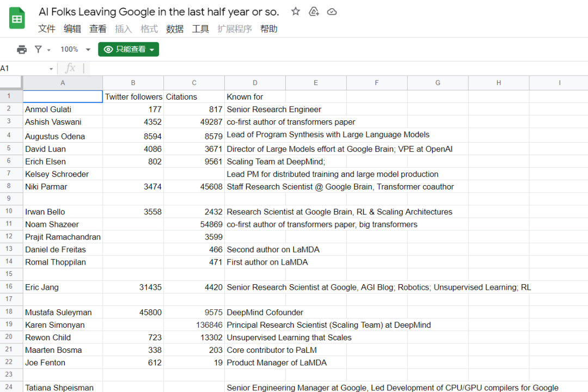Image resolution: width=588 pixels, height=392 pixels.
Task: Open the 100% zoom dropdown
Action: (75, 50)
